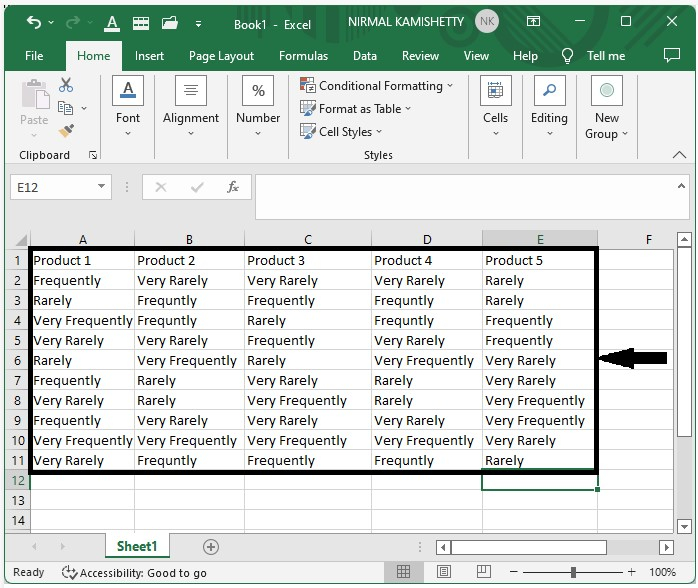Click the 100% zoom level
The width and height of the screenshot is (698, 588).
click(x=662, y=572)
